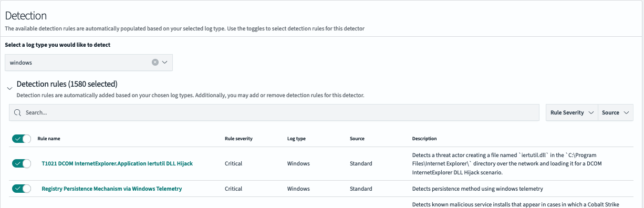Screen dimensions: 644x208
Task: Sort by Rule severity column
Action: 238,139
